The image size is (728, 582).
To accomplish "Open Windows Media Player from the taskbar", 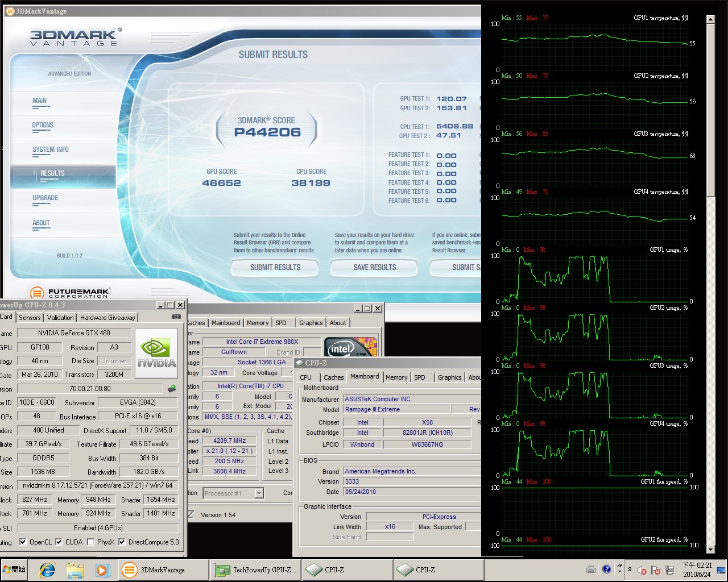I will coord(102,569).
